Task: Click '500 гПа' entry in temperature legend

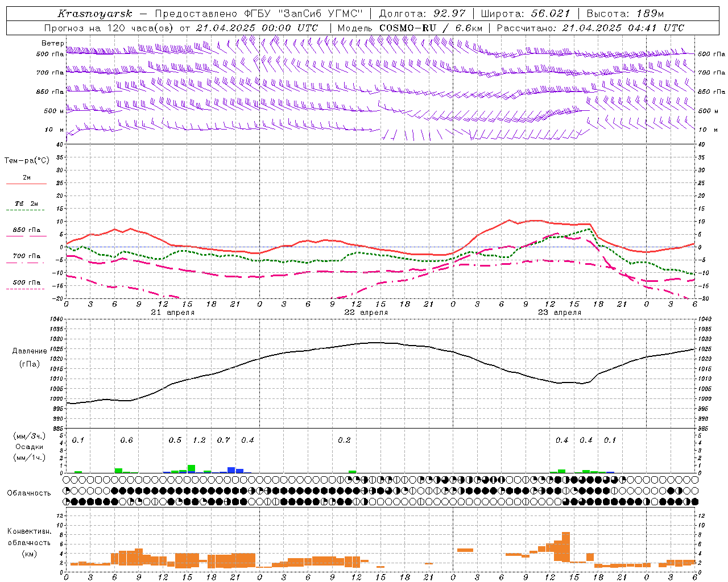Action: point(26,282)
